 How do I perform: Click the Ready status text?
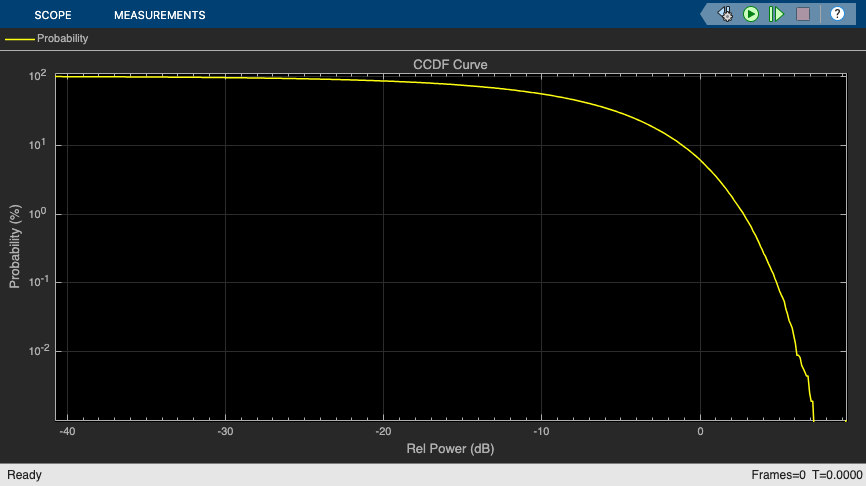24,475
